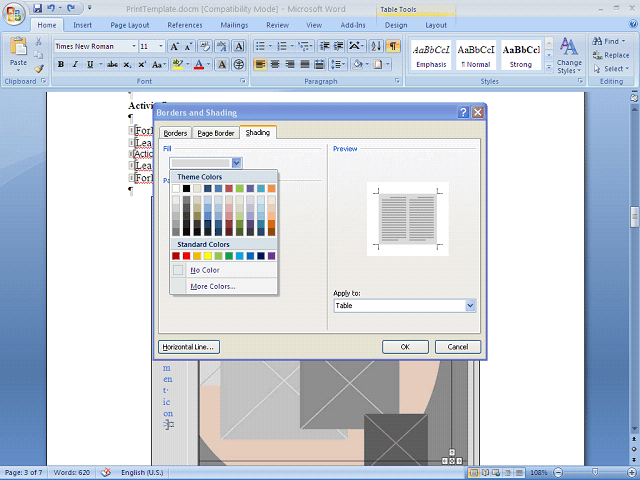Switch to the Page Border tab

tap(215, 133)
